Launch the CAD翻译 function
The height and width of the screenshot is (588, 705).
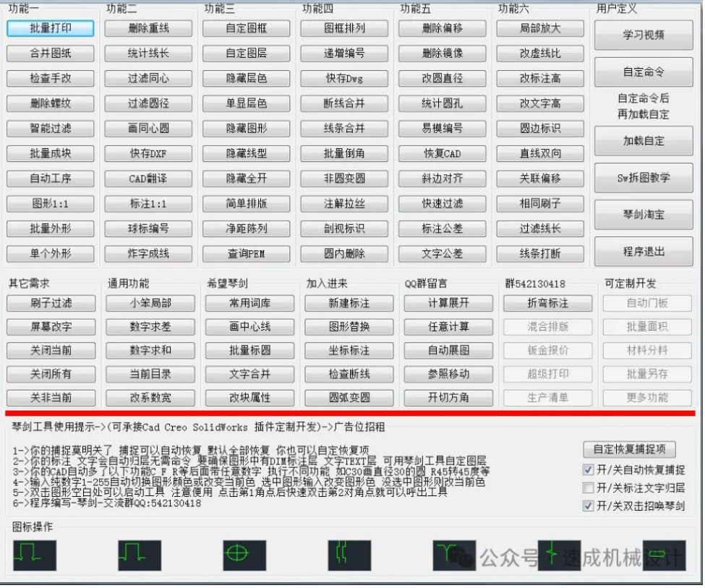(148, 179)
